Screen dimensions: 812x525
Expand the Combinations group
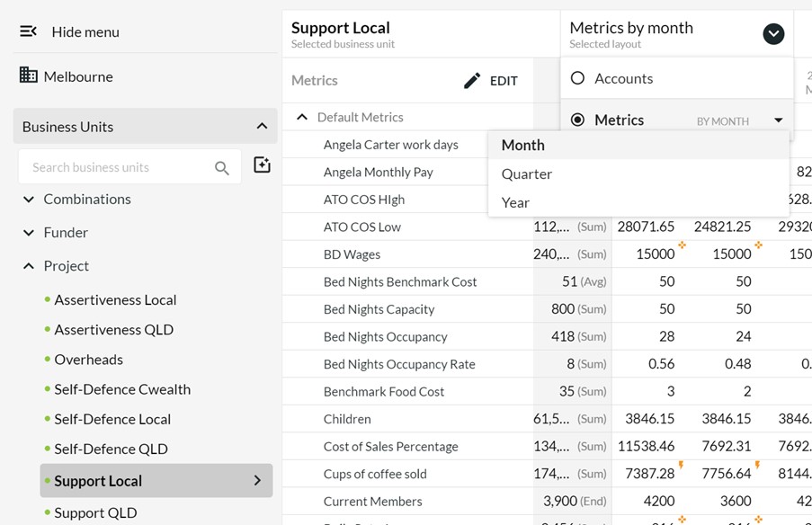click(29, 200)
